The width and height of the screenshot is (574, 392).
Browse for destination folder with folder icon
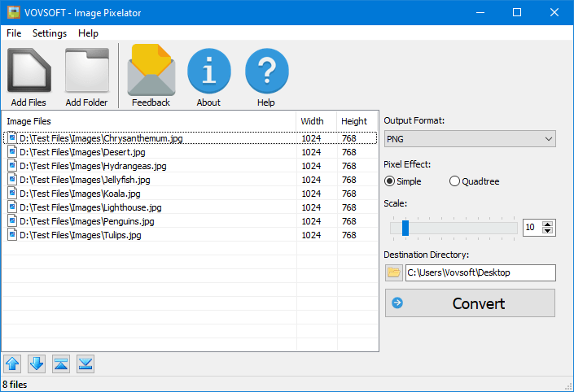(x=394, y=272)
